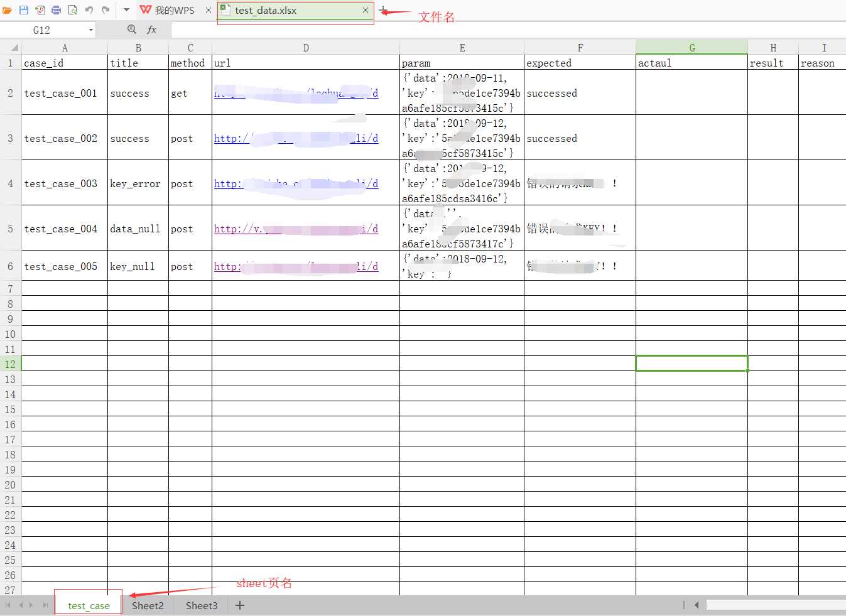Click the Print icon
The width and height of the screenshot is (846, 616).
[57, 10]
